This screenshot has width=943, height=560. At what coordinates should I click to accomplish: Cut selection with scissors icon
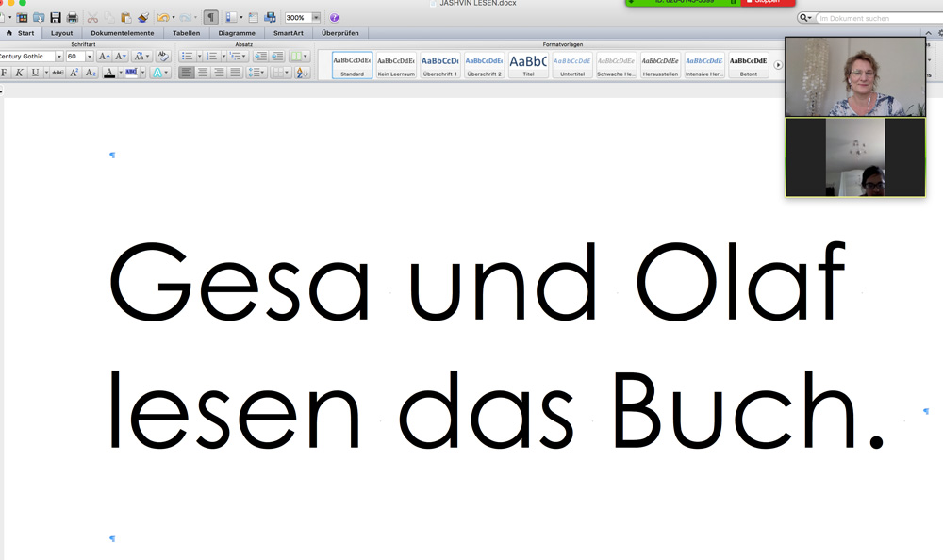[92, 18]
